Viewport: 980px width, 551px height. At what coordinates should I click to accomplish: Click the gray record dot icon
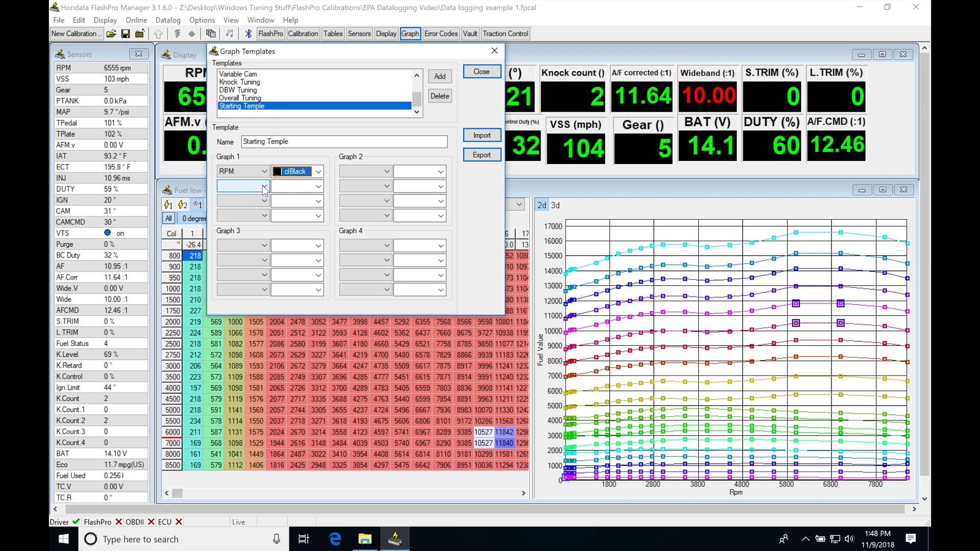(192, 33)
